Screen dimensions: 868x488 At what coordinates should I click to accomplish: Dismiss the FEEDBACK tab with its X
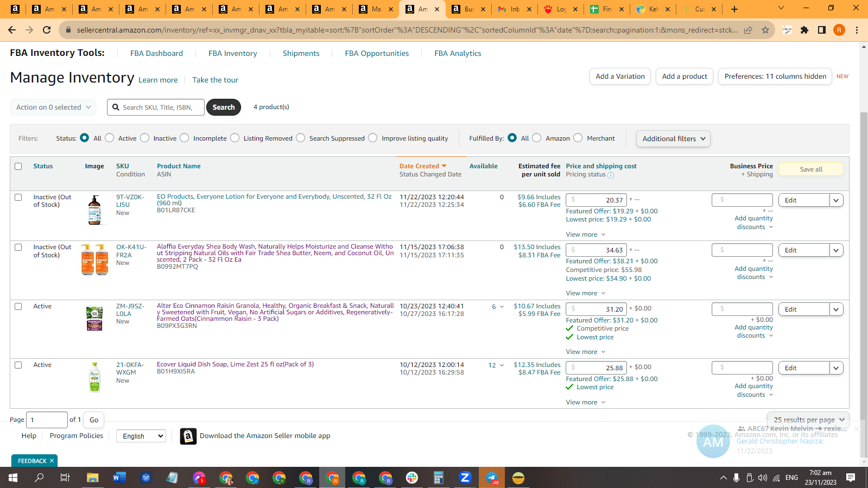coord(52,461)
